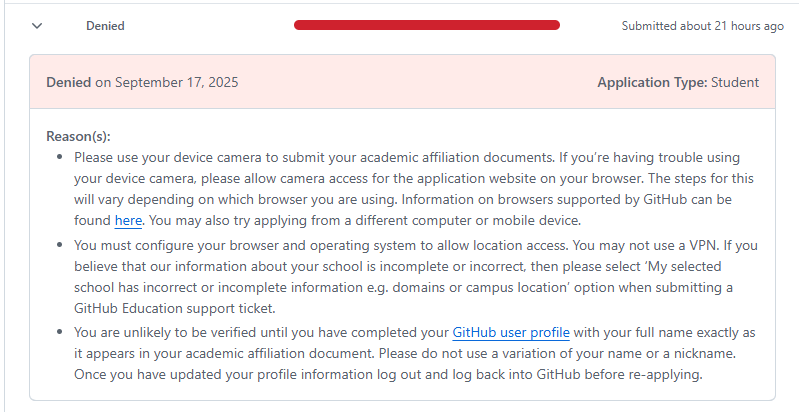The height and width of the screenshot is (412, 799).
Task: Click the bullet dot beside device camera reason
Action: point(60,157)
